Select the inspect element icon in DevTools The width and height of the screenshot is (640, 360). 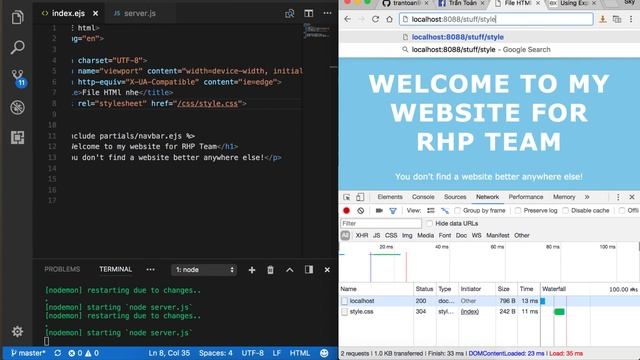click(347, 197)
